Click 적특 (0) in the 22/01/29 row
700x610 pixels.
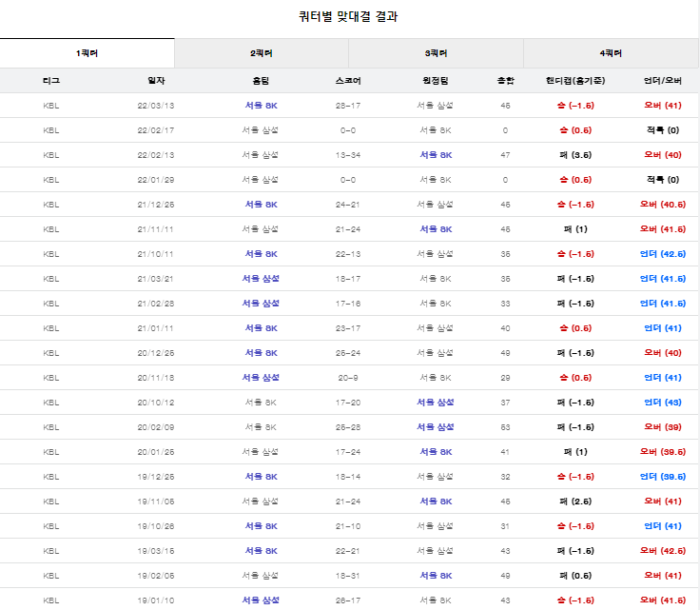tap(663, 180)
